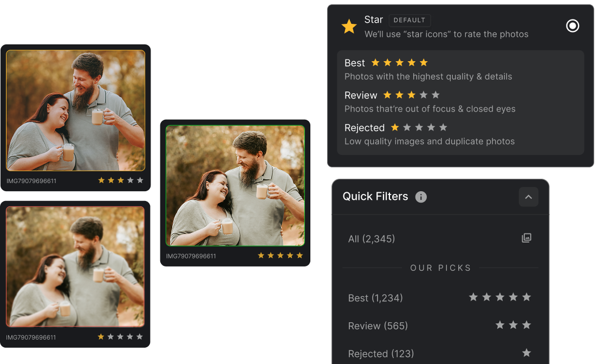The height and width of the screenshot is (364, 598).
Task: Click the three-star icons for Review filter
Action: 513,325
